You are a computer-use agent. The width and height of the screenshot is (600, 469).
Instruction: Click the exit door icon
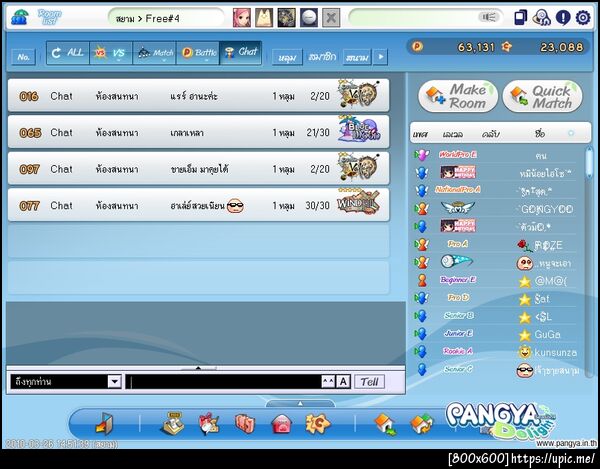[x=104, y=424]
